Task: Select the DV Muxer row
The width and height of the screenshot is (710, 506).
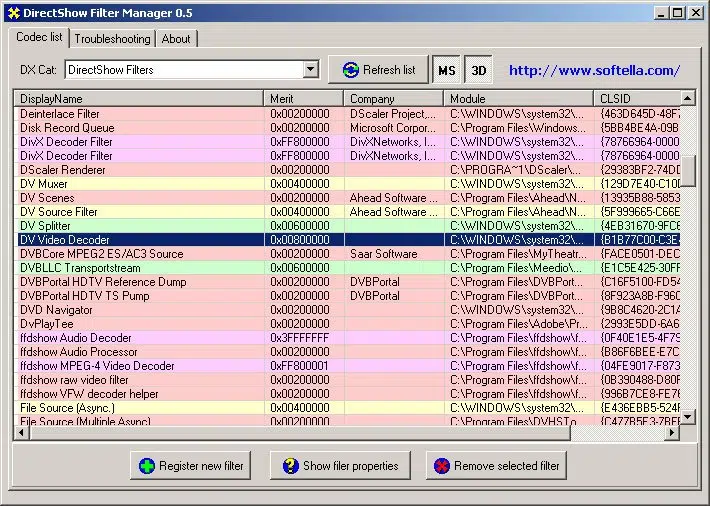Action: (348, 184)
